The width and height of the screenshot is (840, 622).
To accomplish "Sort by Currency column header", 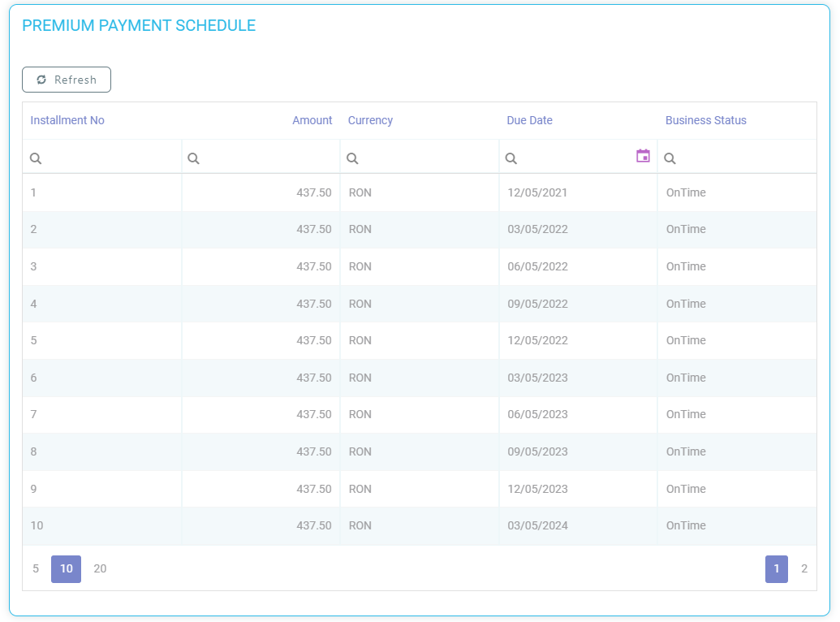I will pyautogui.click(x=370, y=120).
